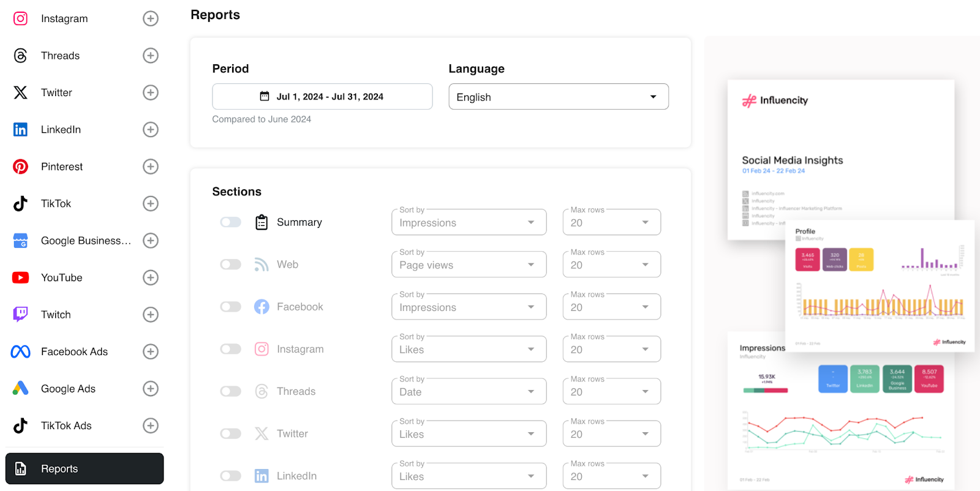The image size is (980, 491).
Task: Add Google Business account with plus icon
Action: click(151, 241)
